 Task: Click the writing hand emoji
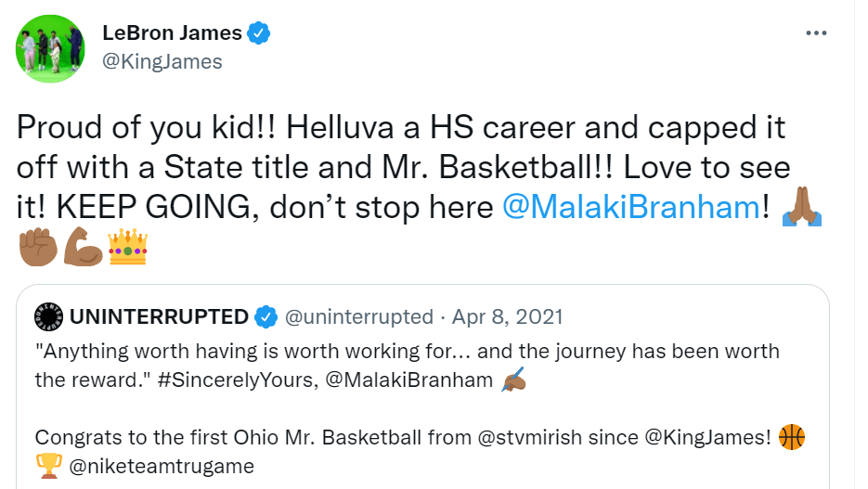(512, 380)
